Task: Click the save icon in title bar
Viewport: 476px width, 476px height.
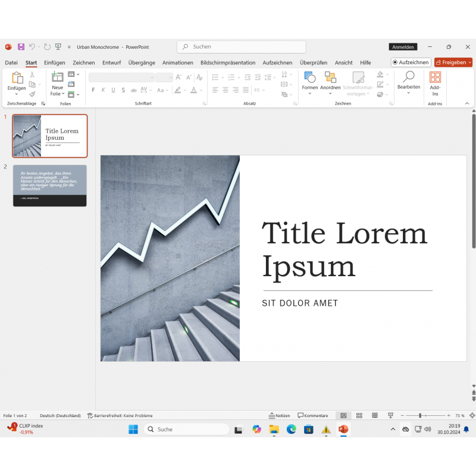Action: 21,47
